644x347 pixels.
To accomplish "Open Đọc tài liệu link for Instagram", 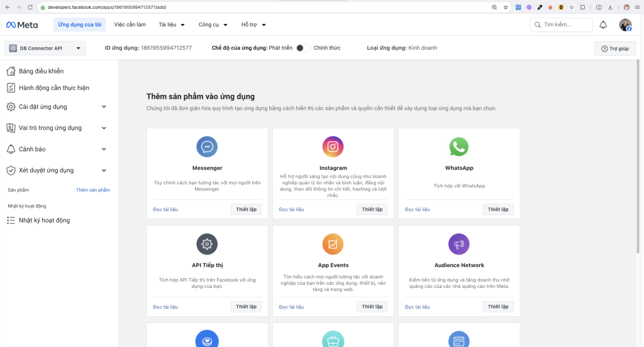I will coord(291,209).
